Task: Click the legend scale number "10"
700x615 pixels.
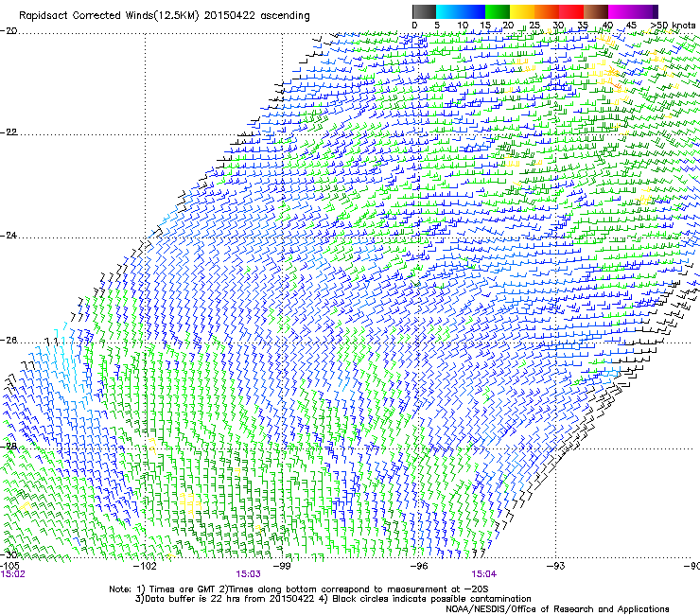Action: pyautogui.click(x=463, y=26)
